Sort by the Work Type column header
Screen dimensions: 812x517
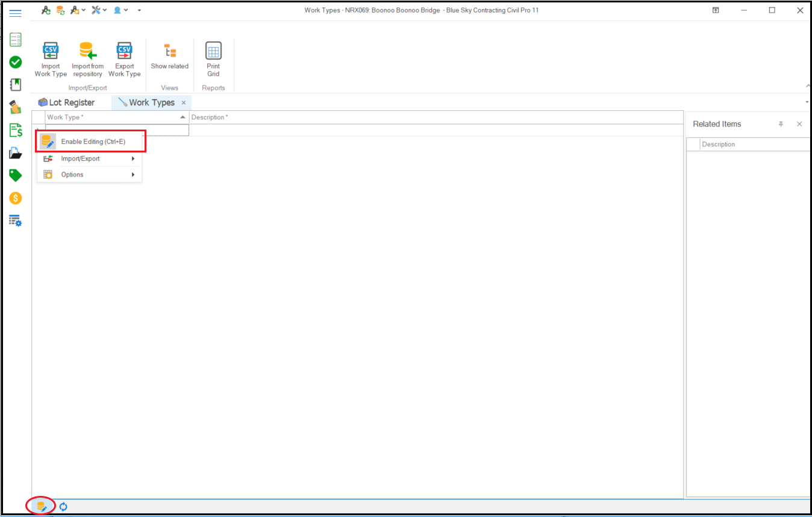(114, 117)
